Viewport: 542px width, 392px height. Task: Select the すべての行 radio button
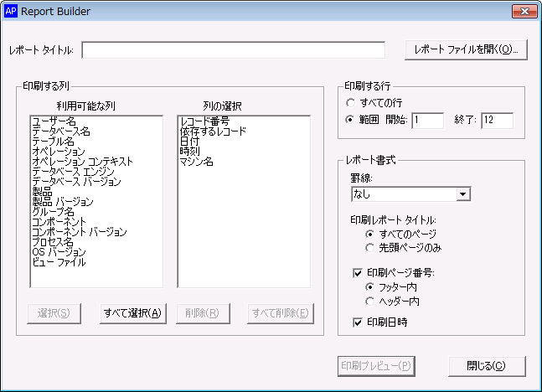pos(350,102)
